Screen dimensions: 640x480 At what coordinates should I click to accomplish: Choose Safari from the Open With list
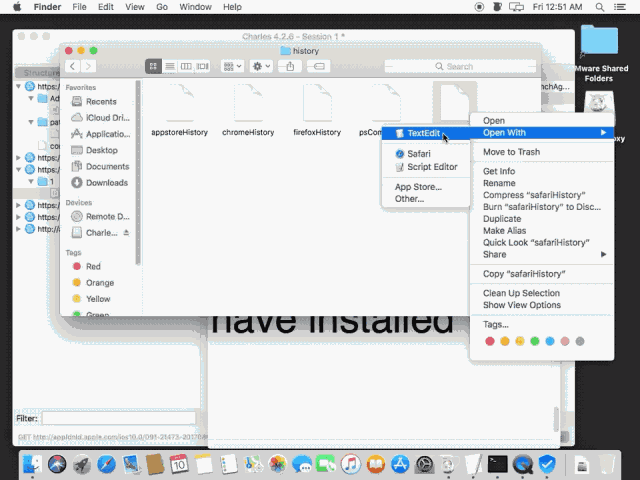(x=418, y=154)
